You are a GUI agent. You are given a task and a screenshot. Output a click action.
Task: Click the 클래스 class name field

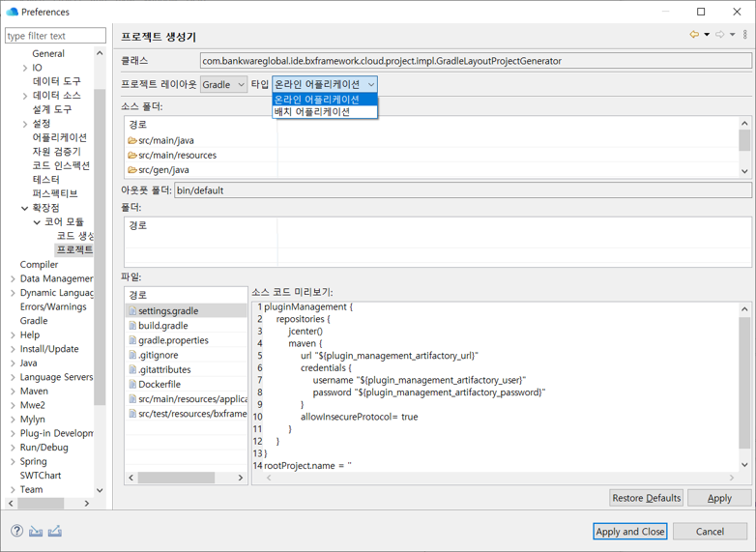pyautogui.click(x=476, y=61)
